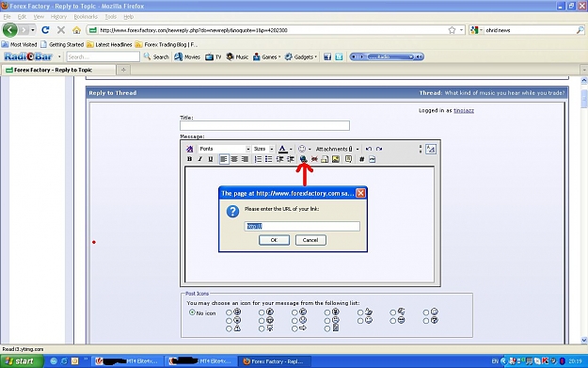Viewport: 588px width, 368px height.
Task: Click the Underline formatting icon
Action: (x=211, y=159)
